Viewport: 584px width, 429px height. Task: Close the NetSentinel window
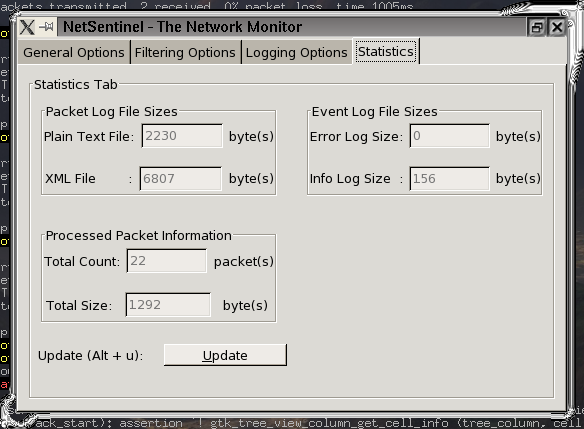tap(557, 27)
